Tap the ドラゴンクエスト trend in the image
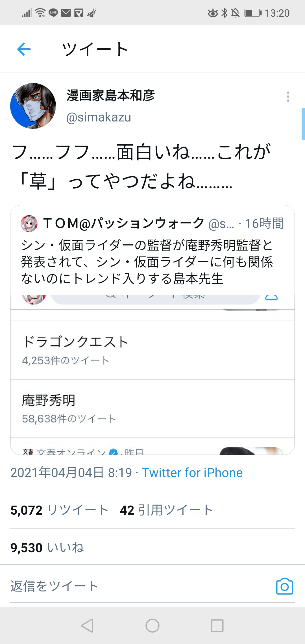The width and height of the screenshot is (305, 644). click(75, 350)
